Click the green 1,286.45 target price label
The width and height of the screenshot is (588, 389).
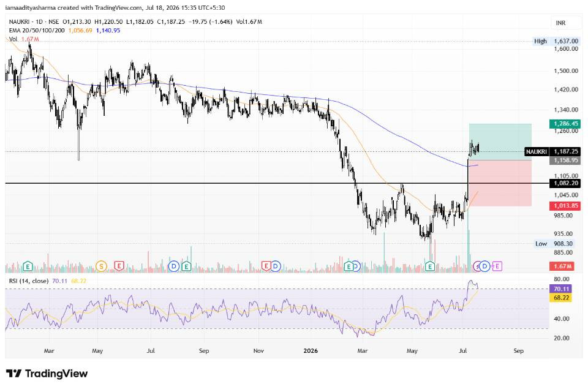[x=565, y=123]
